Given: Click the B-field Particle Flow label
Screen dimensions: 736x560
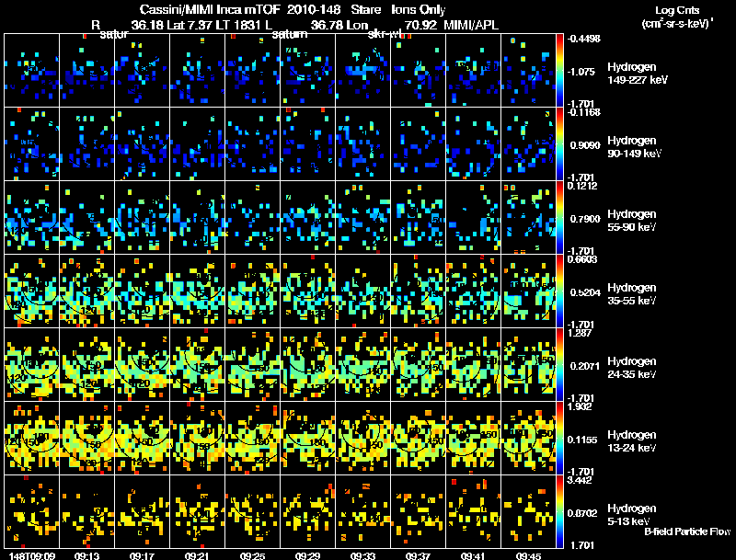Looking at the screenshot, I should click(687, 531).
